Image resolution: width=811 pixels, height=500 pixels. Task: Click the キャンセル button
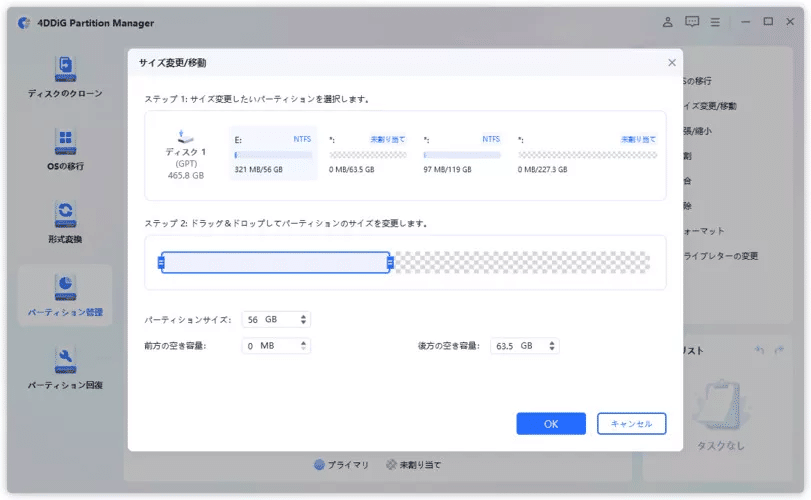tap(632, 423)
